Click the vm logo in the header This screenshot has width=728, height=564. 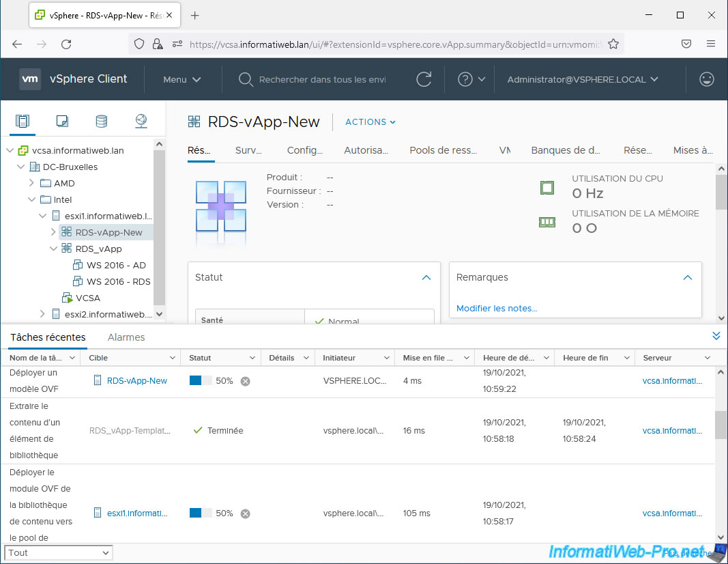click(x=30, y=79)
